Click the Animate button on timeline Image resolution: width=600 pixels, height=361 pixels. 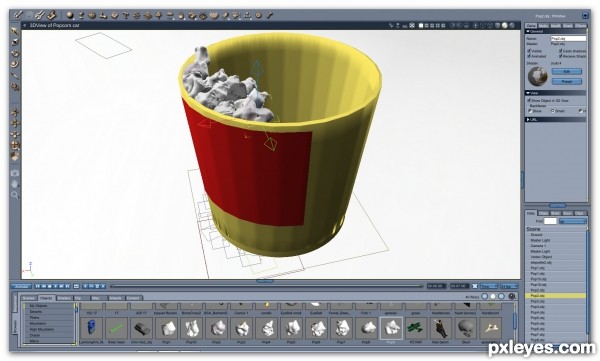point(21,286)
